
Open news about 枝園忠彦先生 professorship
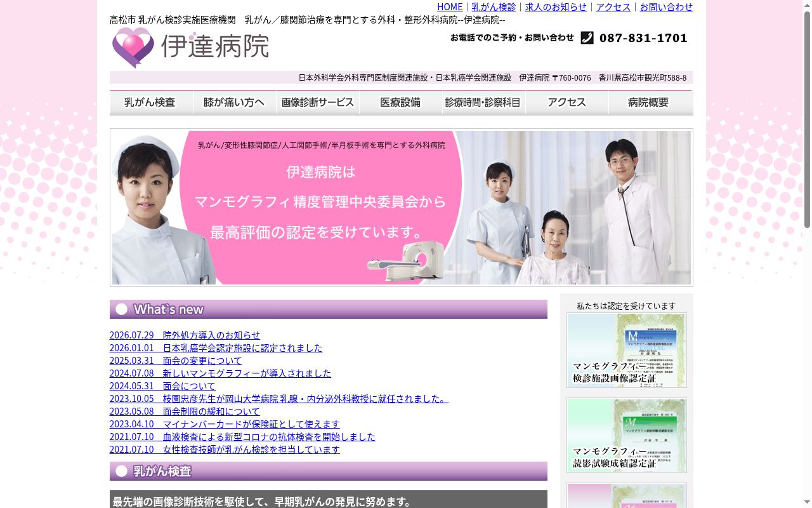click(279, 399)
